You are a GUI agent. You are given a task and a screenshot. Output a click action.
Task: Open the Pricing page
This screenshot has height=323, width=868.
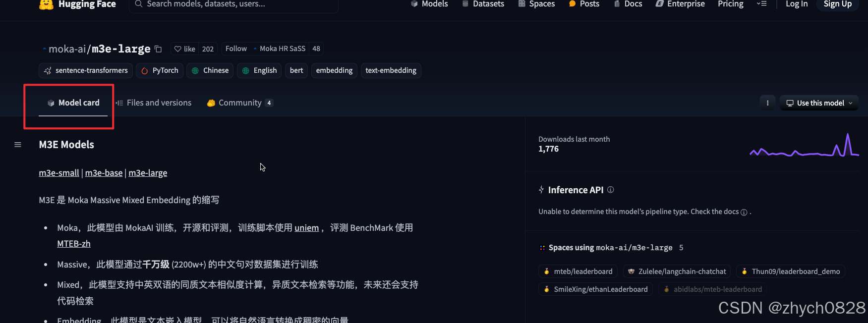(x=730, y=4)
